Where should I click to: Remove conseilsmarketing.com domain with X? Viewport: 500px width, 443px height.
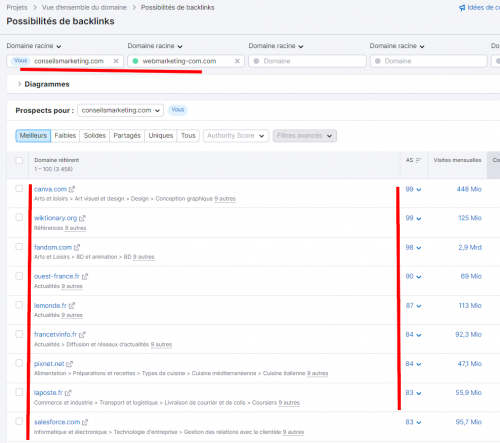coord(116,61)
